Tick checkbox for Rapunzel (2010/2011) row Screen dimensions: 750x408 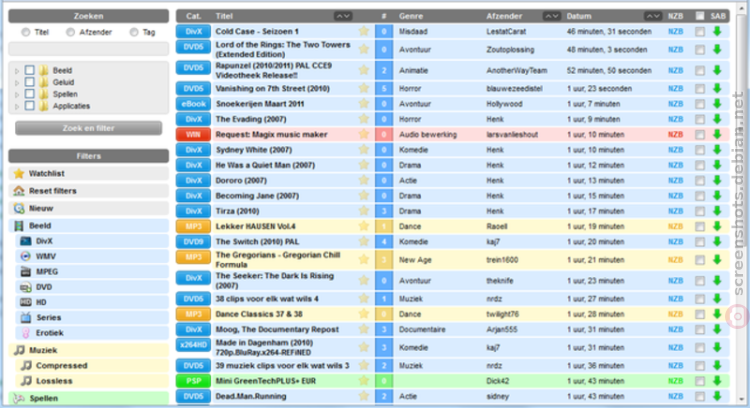tap(700, 70)
